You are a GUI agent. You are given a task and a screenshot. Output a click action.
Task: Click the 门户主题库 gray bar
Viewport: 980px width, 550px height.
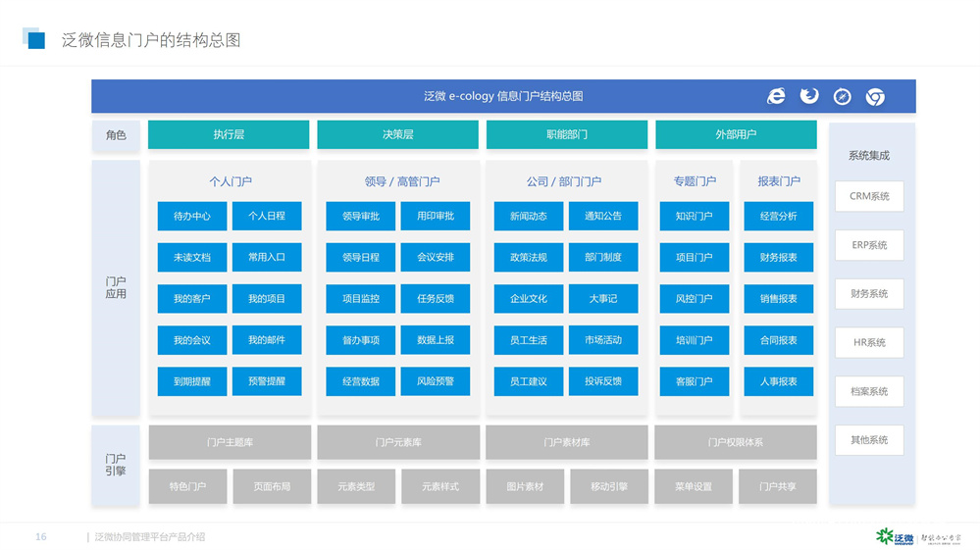coord(230,442)
